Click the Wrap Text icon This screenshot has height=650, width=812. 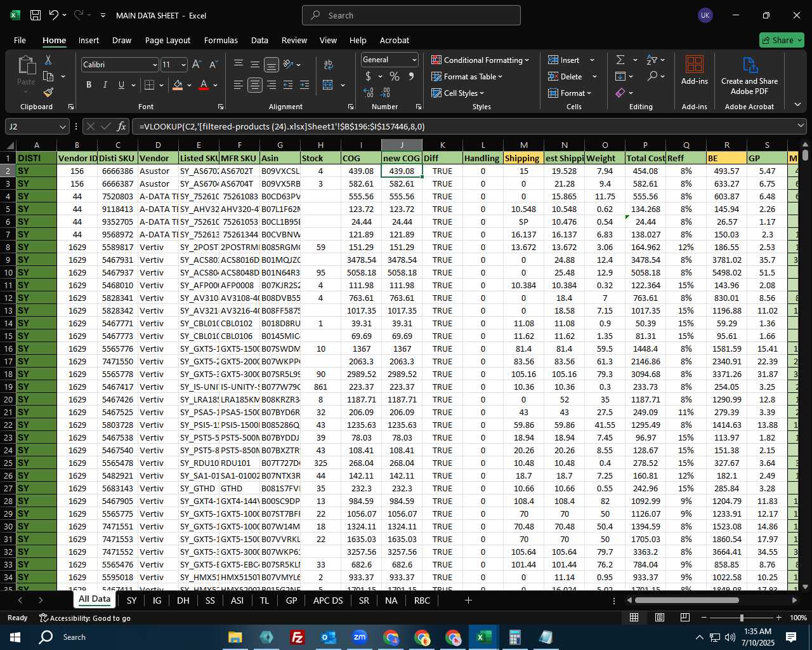tap(329, 65)
